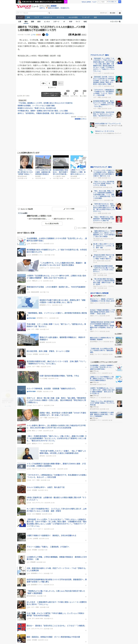
Task: Play 東京国税局職員が懲戒処分 video thumbnail
Action: 61,162
